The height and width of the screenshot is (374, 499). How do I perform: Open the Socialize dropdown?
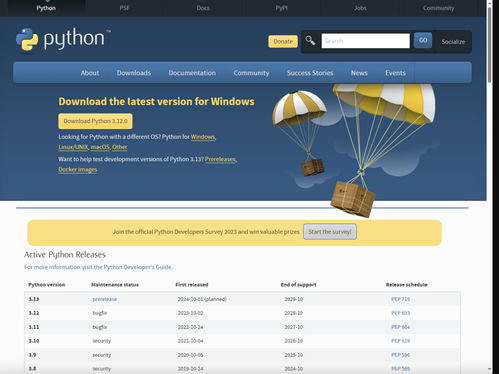click(x=453, y=42)
